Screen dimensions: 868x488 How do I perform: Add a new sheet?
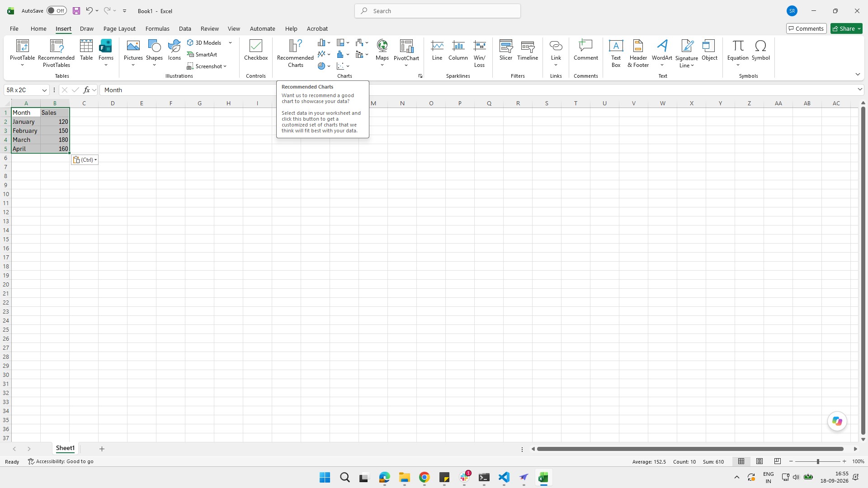coord(102,449)
